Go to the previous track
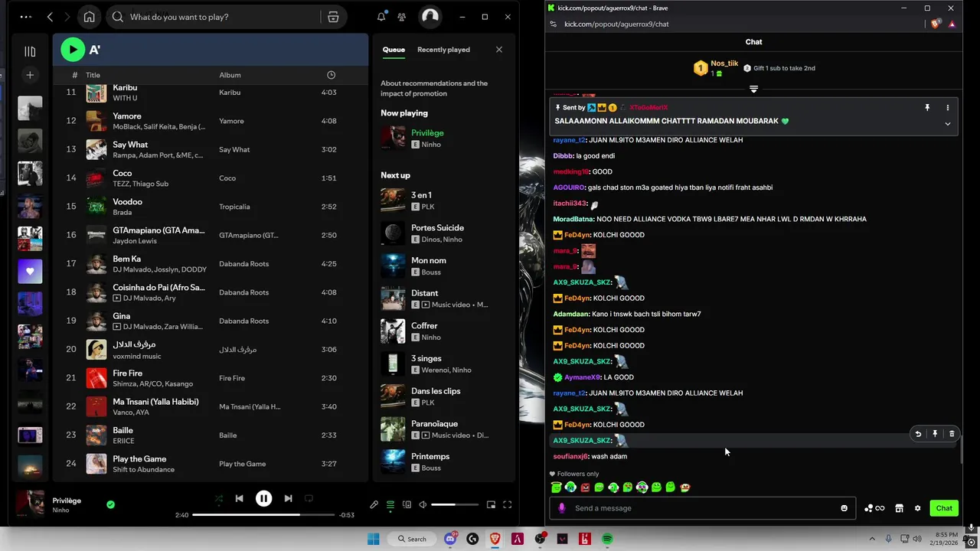 [239, 498]
